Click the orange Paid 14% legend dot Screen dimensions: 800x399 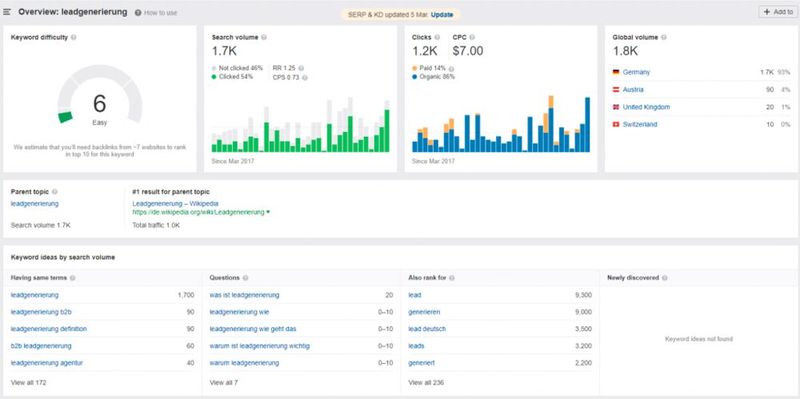pyautogui.click(x=414, y=68)
